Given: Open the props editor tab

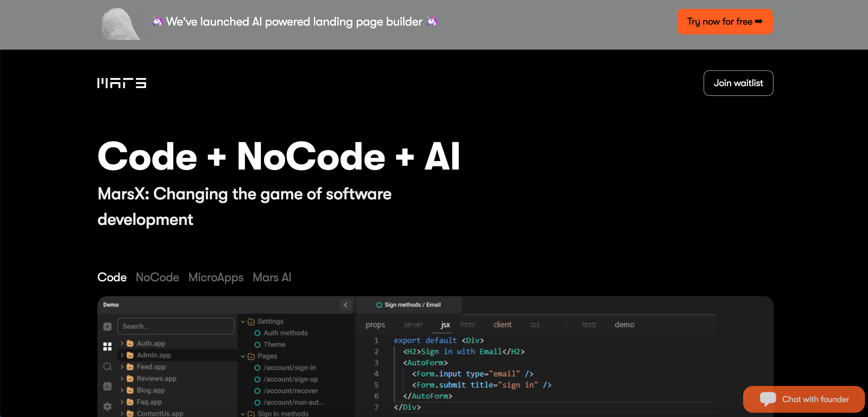Looking at the screenshot, I should tap(375, 325).
